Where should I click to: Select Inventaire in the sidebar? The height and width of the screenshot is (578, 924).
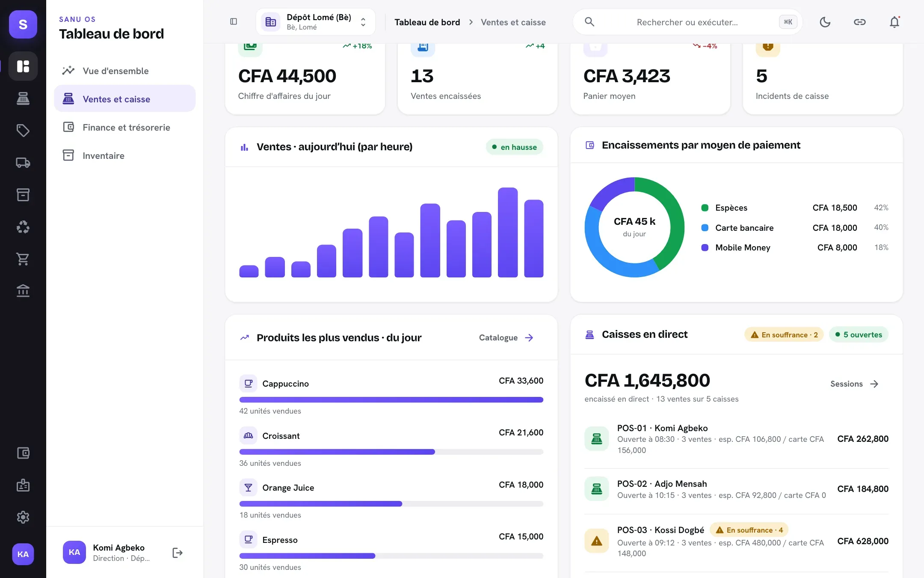(x=125, y=155)
